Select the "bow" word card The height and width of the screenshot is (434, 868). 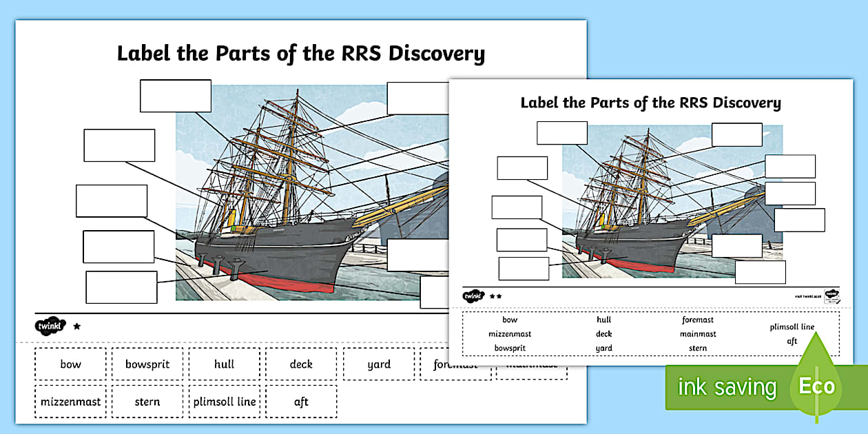[x=70, y=364]
